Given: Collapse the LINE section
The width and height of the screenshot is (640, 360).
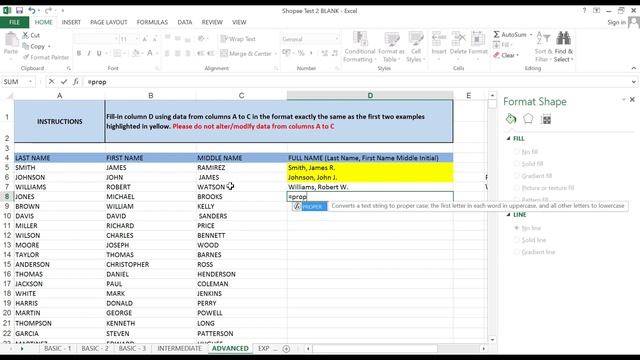Looking at the screenshot, I should point(508,215).
